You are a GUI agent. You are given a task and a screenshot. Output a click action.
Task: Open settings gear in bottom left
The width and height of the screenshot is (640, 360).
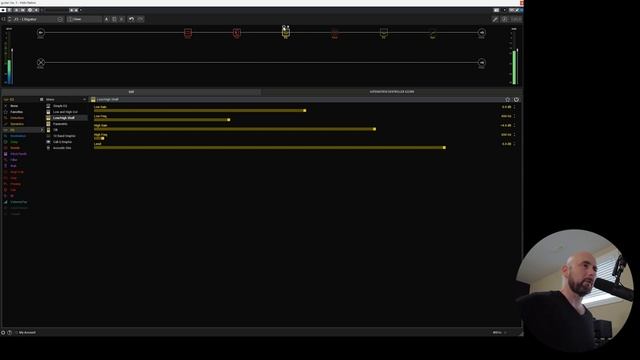click(x=3, y=333)
